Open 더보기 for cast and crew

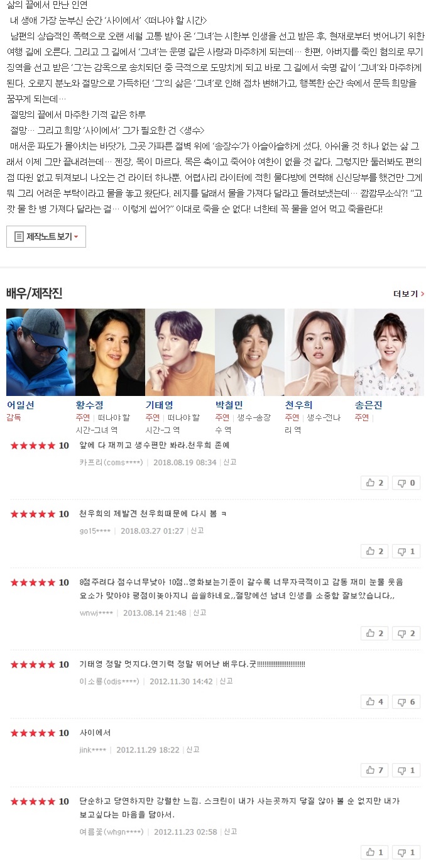408,294
